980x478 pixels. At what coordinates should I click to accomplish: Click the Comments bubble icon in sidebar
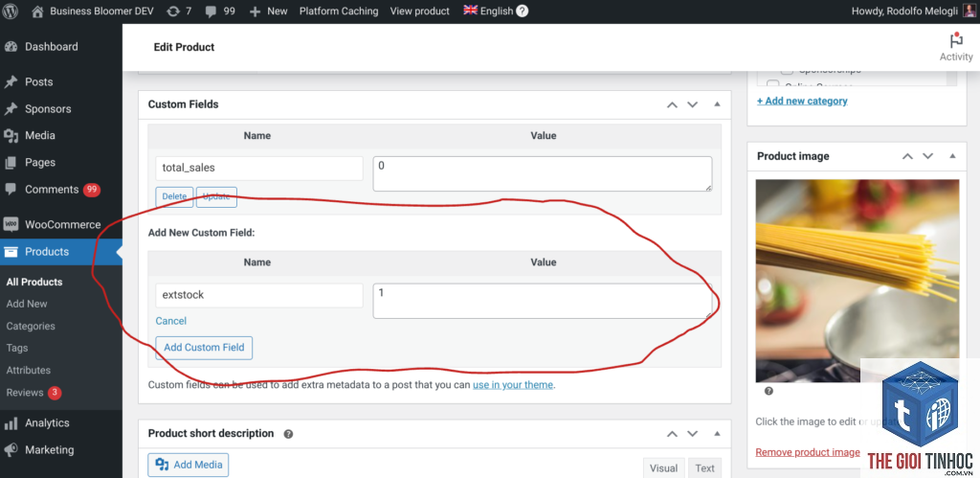click(x=11, y=189)
